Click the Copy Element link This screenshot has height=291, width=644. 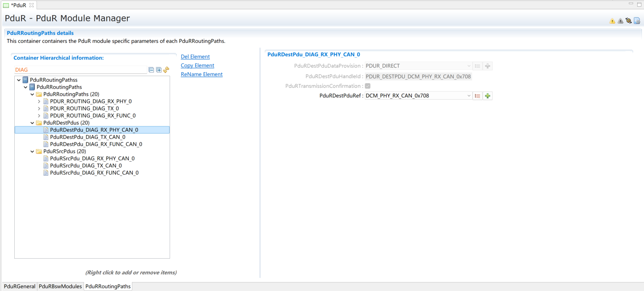tap(197, 66)
